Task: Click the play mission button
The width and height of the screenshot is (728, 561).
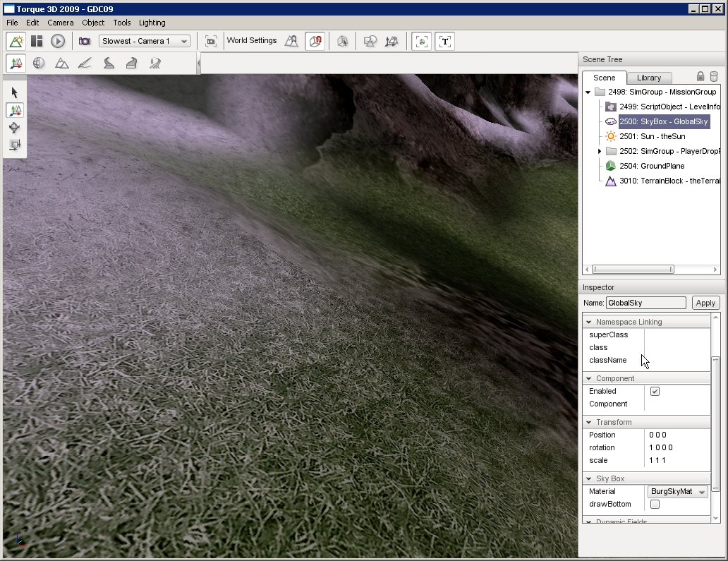Action: coord(58,41)
